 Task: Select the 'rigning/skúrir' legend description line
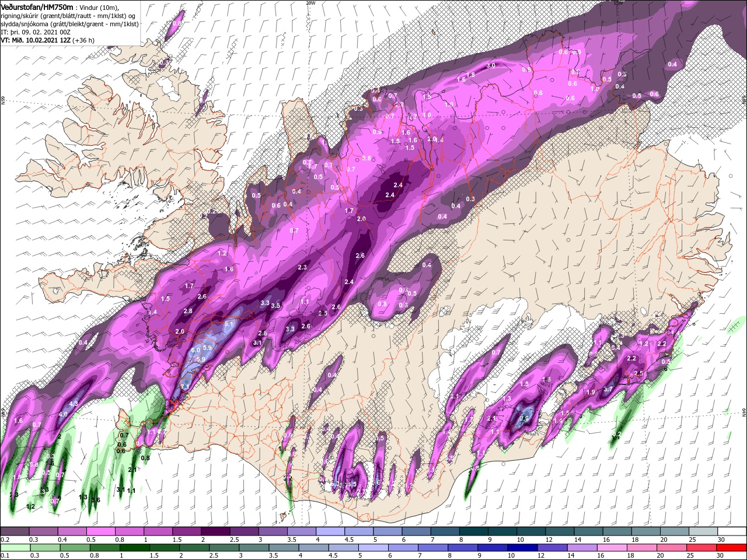point(68,16)
